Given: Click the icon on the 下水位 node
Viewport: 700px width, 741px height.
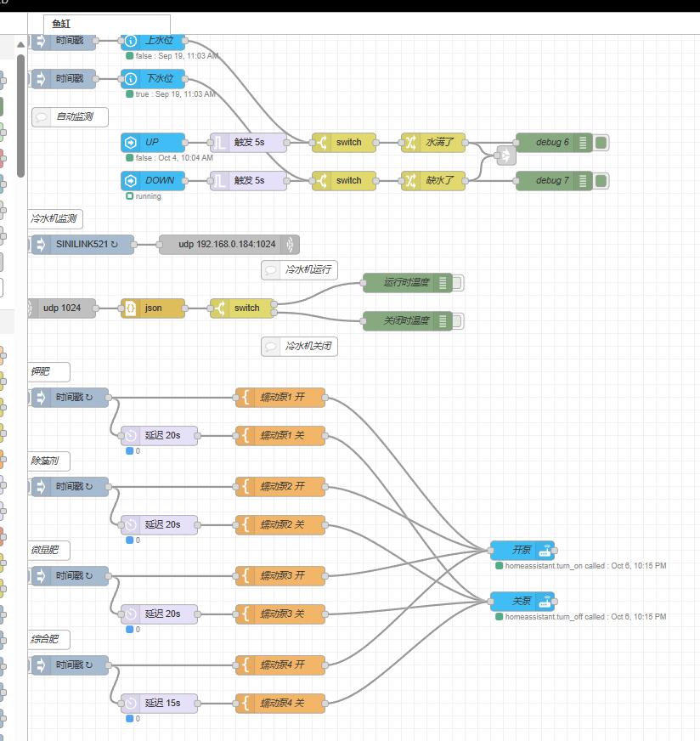Looking at the screenshot, I should tap(131, 79).
